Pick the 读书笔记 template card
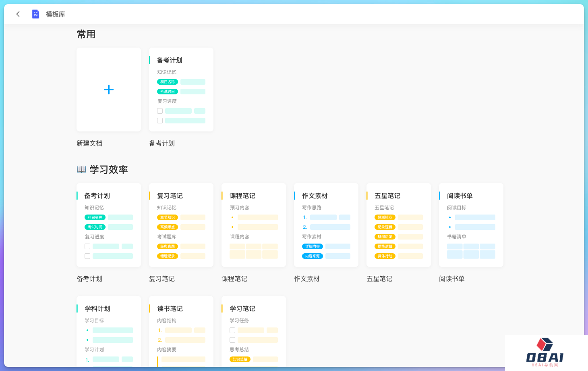 [181, 331]
